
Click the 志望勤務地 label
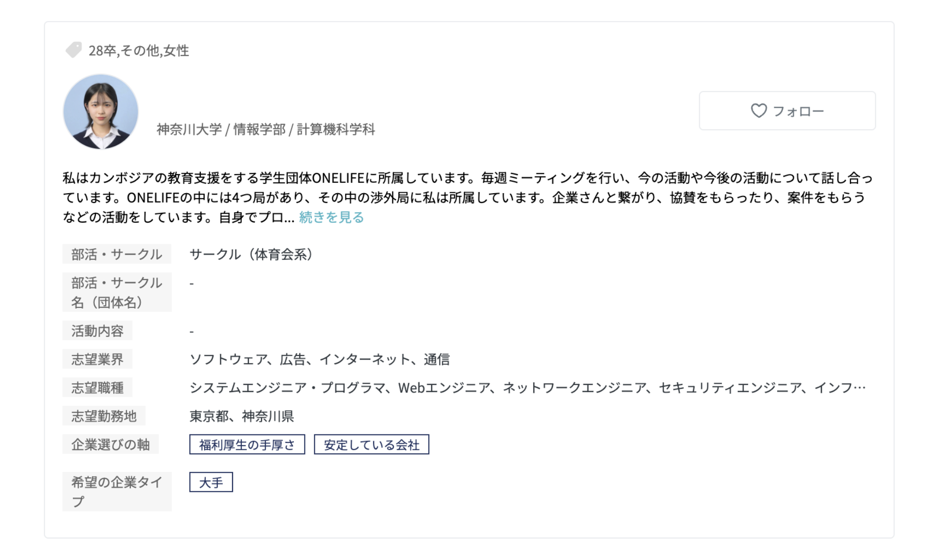104,416
